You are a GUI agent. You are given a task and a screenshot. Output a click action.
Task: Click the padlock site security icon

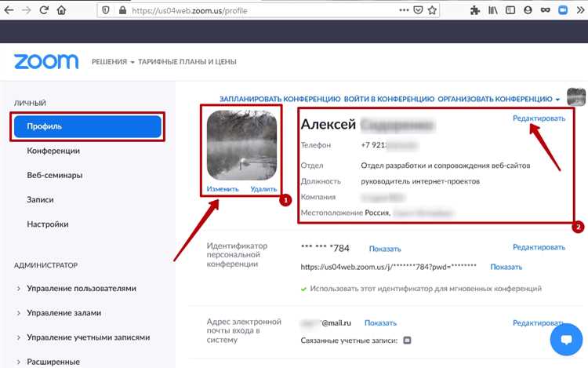point(122,10)
